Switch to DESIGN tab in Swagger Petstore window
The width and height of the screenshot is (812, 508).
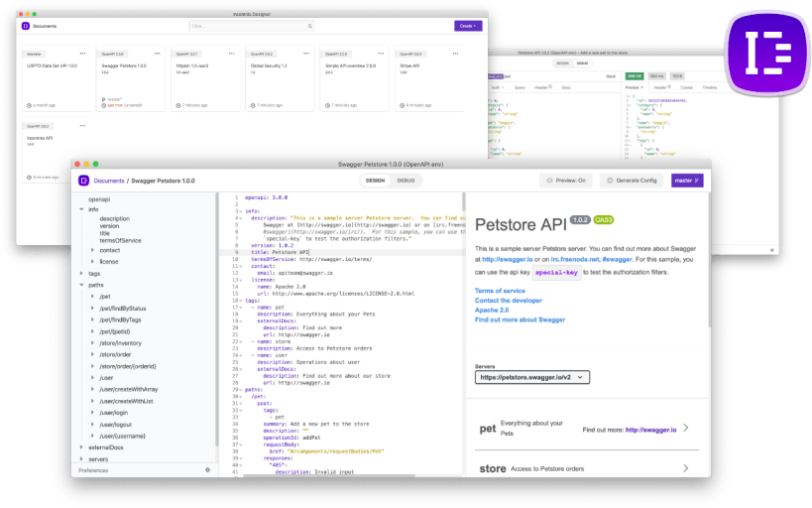[375, 181]
